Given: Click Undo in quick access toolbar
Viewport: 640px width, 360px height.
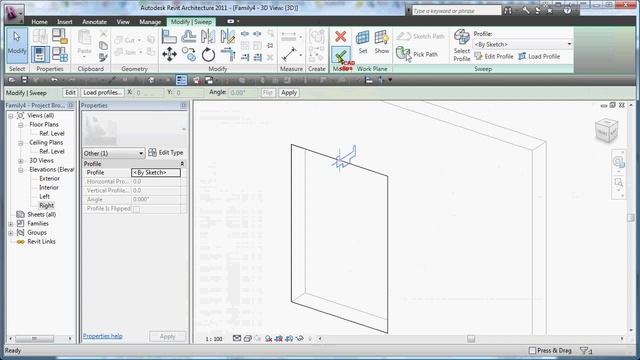Looking at the screenshot, I should click(53, 80).
